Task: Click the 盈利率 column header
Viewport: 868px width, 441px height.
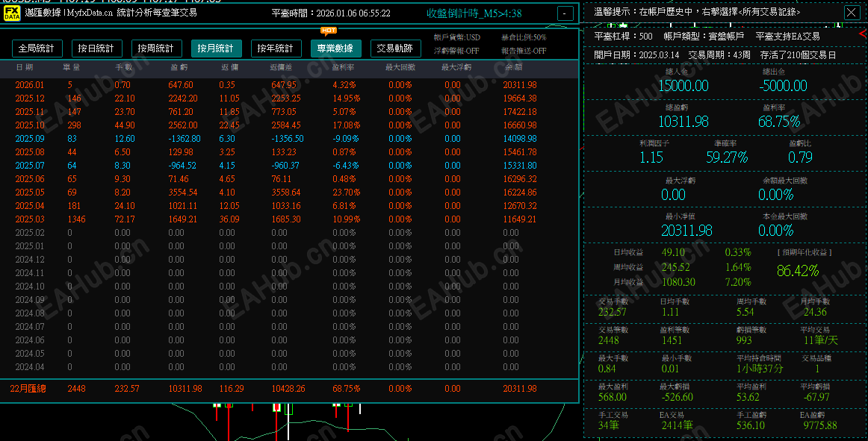Action: pos(343,67)
